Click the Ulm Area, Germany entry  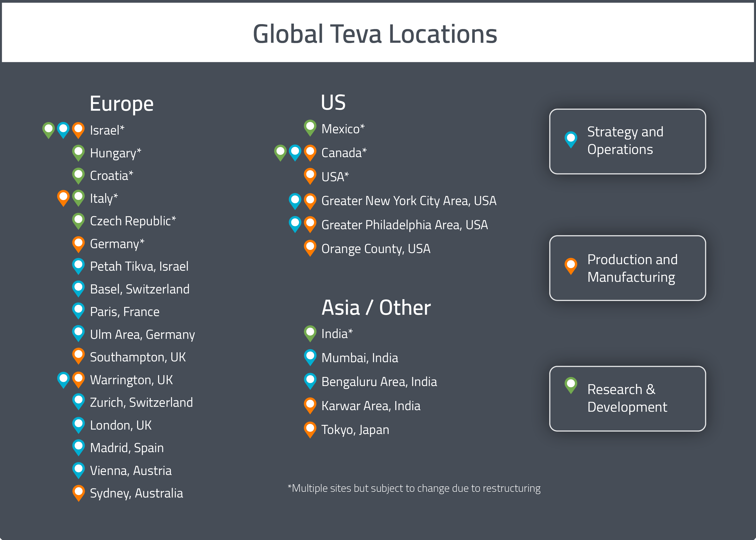tap(142, 334)
